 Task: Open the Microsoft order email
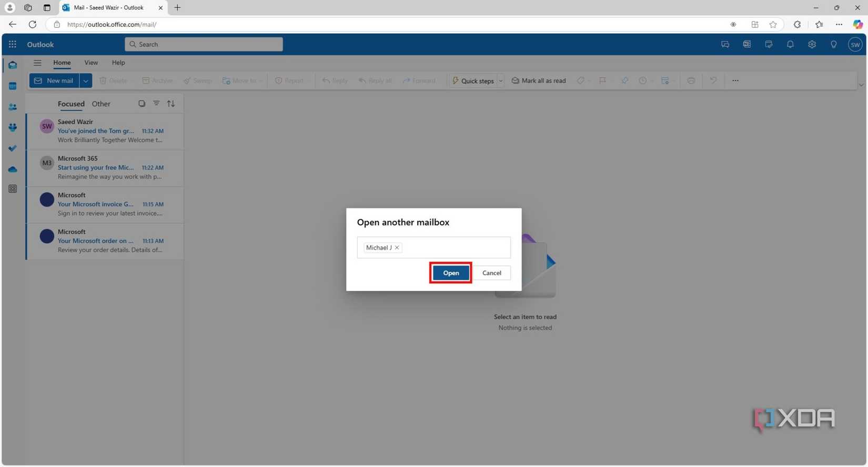(105, 241)
